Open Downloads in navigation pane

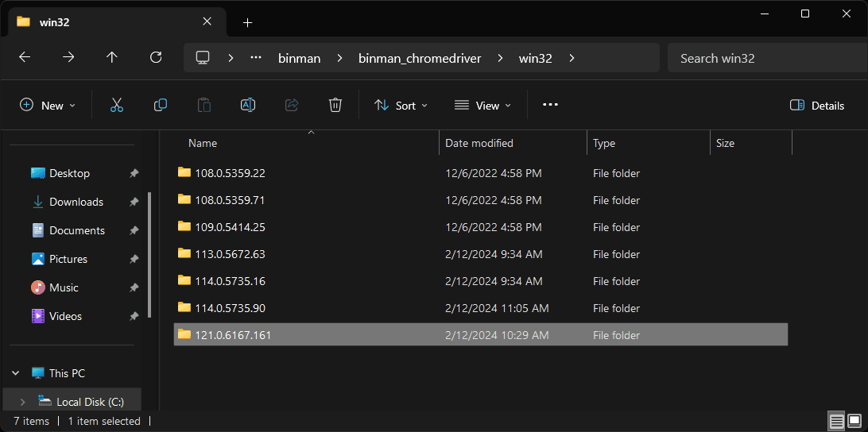[x=76, y=202]
